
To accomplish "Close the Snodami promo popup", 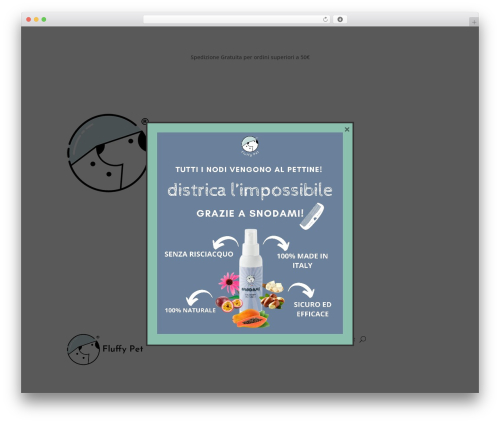I will click(347, 129).
